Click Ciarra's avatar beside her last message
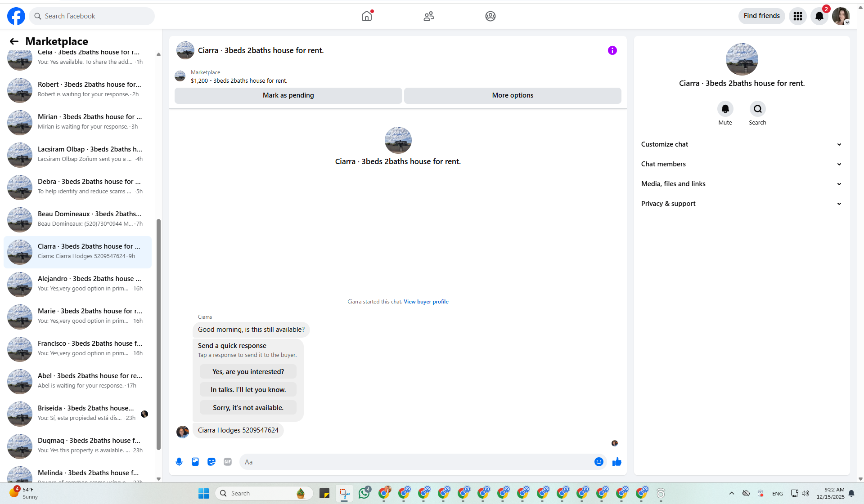This screenshot has width=864, height=504. 183,432
